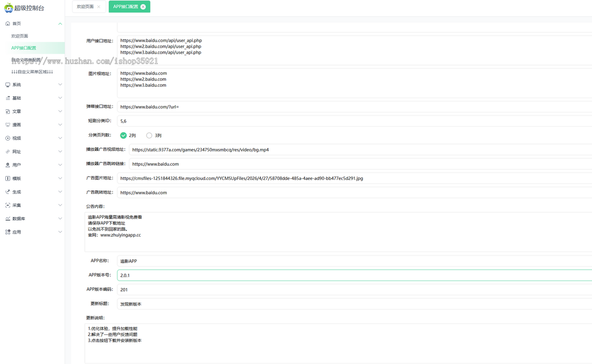Edit the APP名称 field
592x364 pixels.
click(354, 261)
